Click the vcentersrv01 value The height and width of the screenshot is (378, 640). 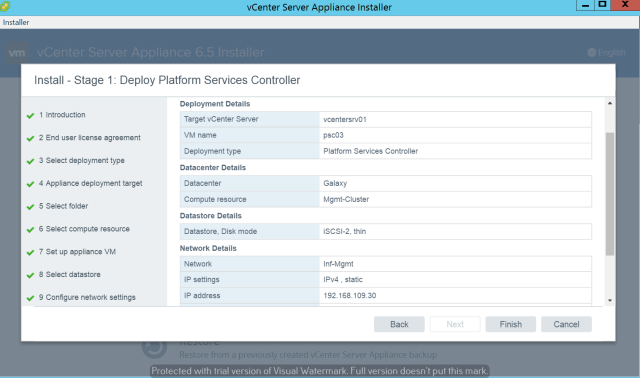(345, 119)
